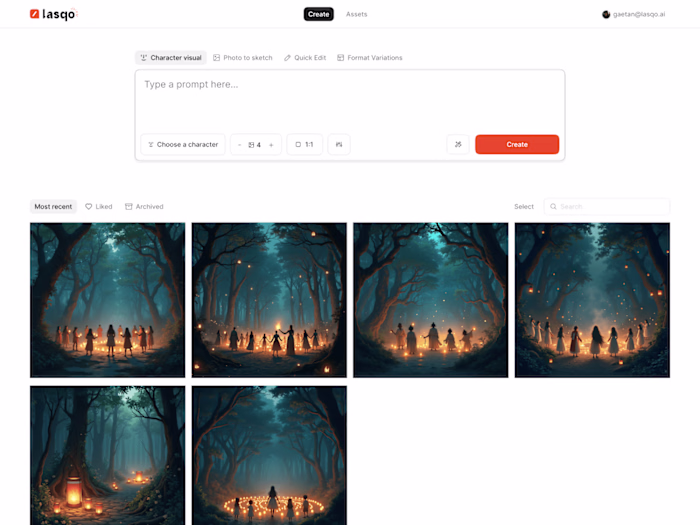This screenshot has height=525, width=700.
Task: Open the Quick Edit mode
Action: [x=305, y=58]
